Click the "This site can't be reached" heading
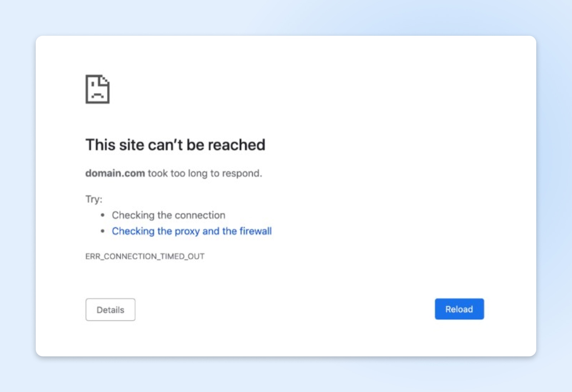 tap(175, 145)
